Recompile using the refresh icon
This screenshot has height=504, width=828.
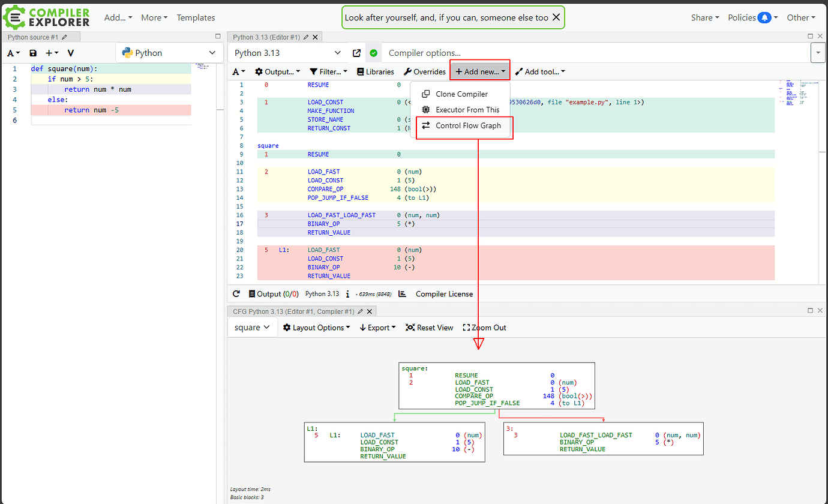click(x=236, y=293)
